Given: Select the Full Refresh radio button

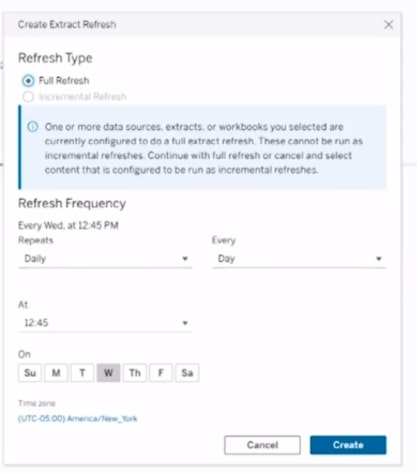Looking at the screenshot, I should [28, 81].
